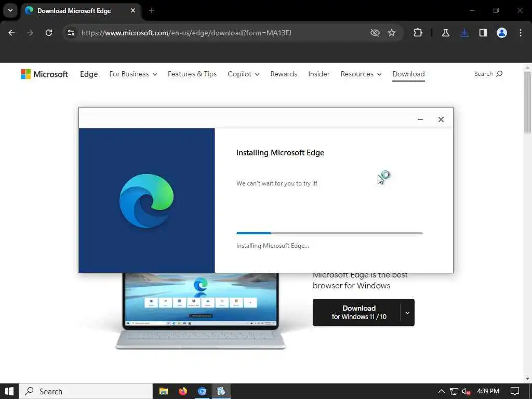This screenshot has width=532, height=399.
Task: Open the 4:39 PM clock
Action: pos(488,391)
